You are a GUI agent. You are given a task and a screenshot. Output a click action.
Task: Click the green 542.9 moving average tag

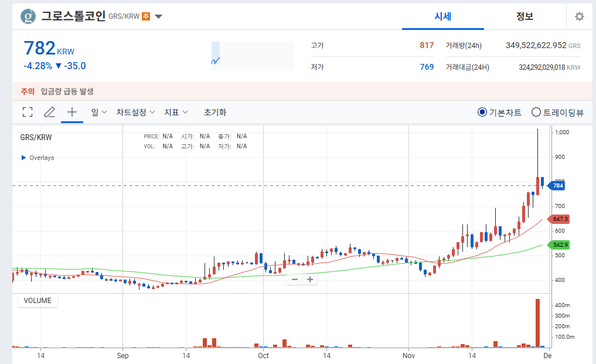558,245
